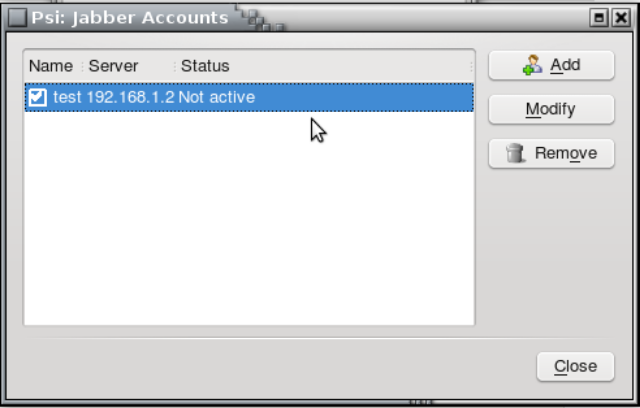Image resolution: width=640 pixels, height=408 pixels.
Task: Select the 192.168.1.2 server cell
Action: point(131,98)
